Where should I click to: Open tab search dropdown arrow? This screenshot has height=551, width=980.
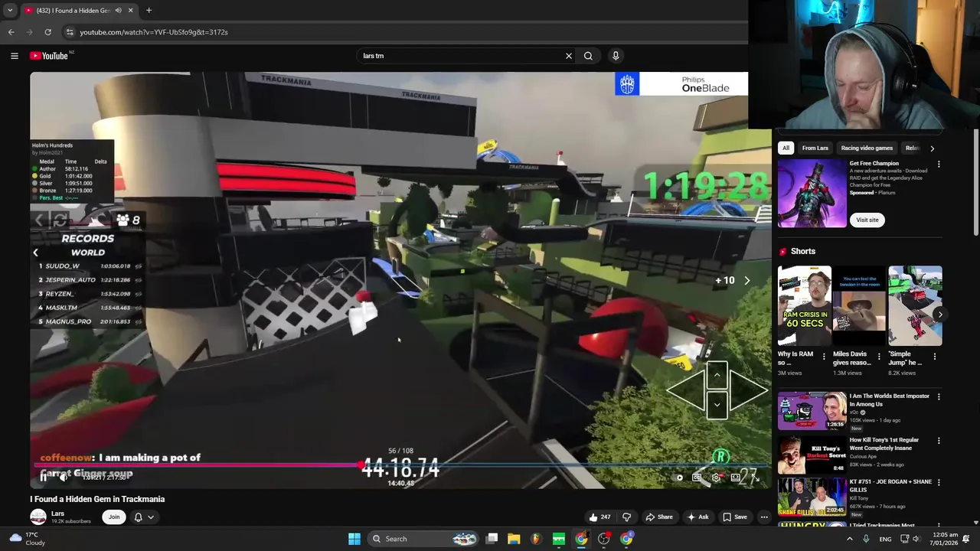(x=10, y=11)
